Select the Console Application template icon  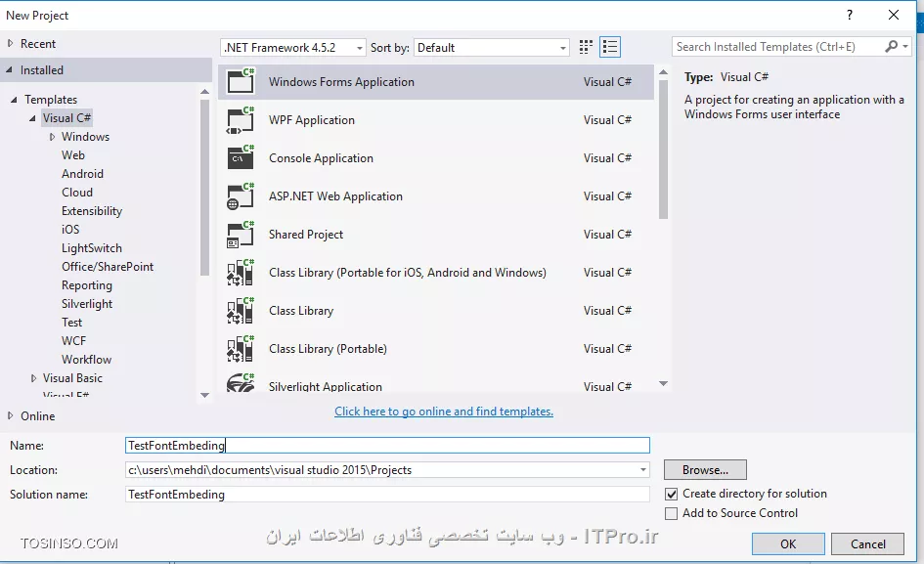[x=241, y=158]
